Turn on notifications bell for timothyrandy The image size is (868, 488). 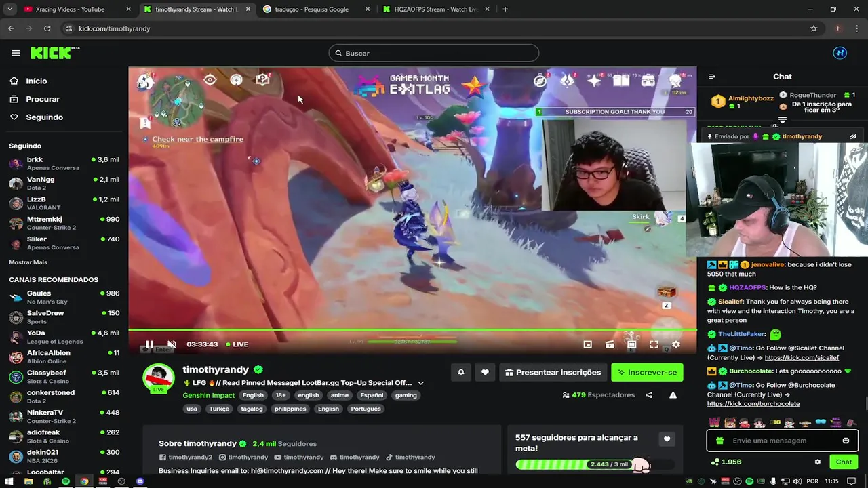click(461, 372)
